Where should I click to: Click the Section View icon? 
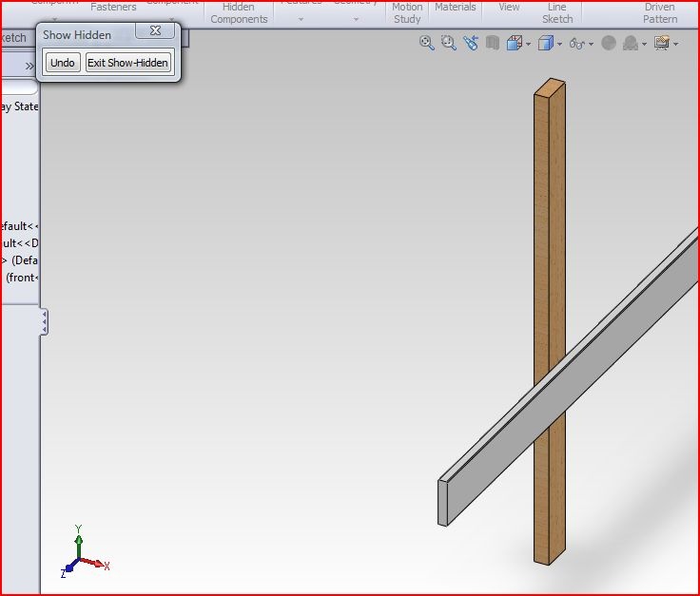(x=493, y=44)
